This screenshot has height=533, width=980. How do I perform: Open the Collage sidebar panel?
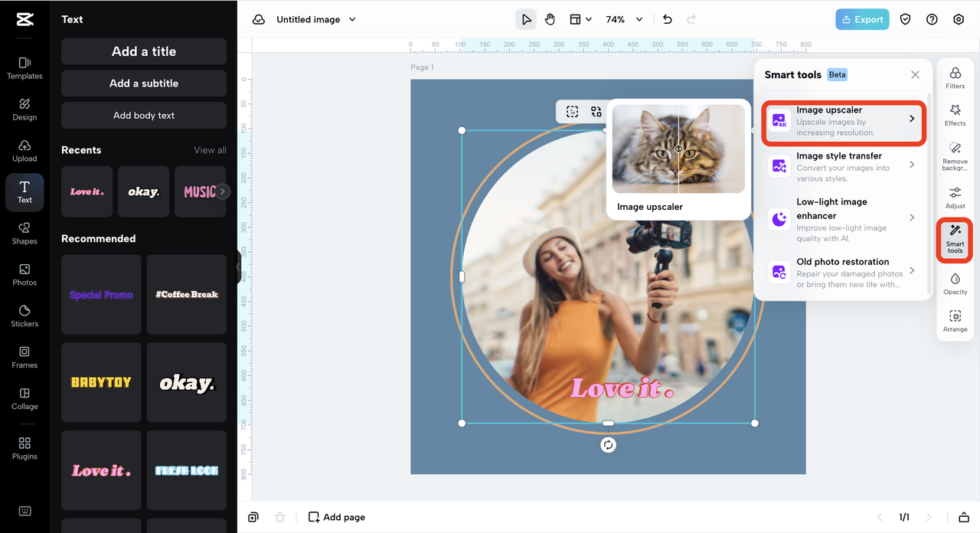coord(24,398)
